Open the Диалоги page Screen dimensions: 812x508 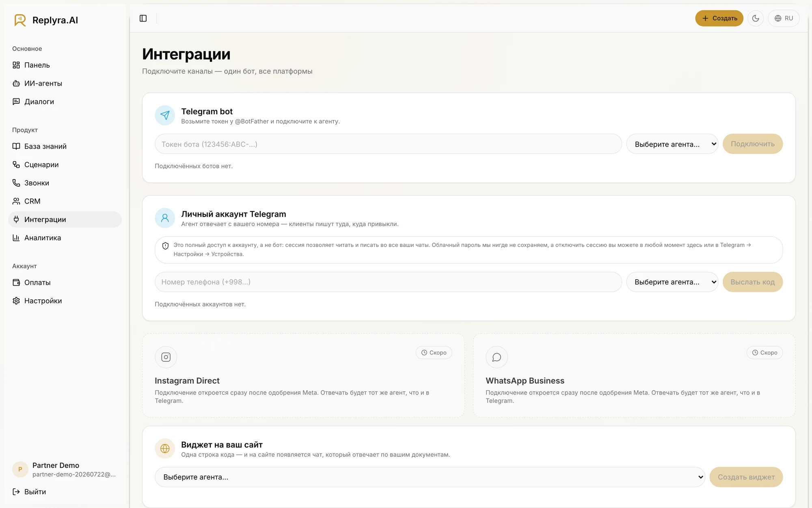[65, 102]
